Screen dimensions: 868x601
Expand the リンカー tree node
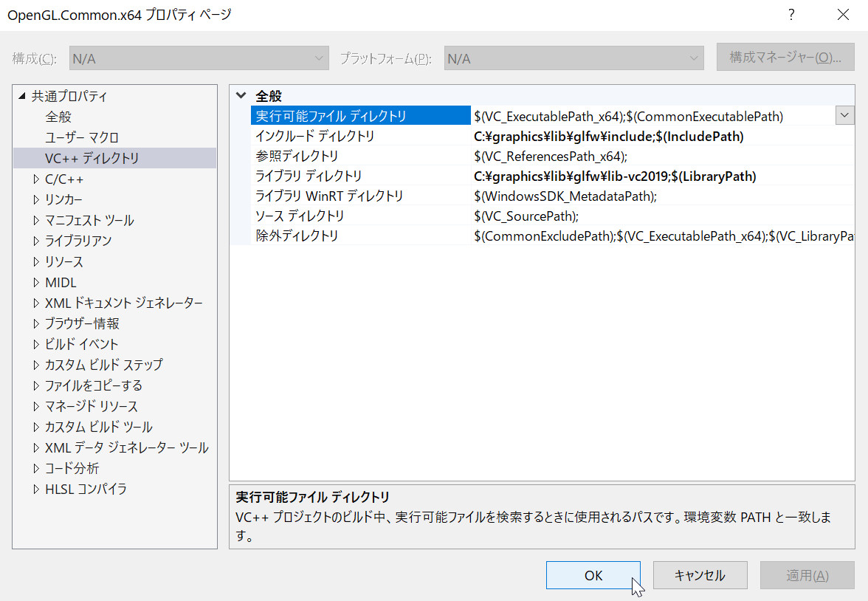(x=36, y=199)
